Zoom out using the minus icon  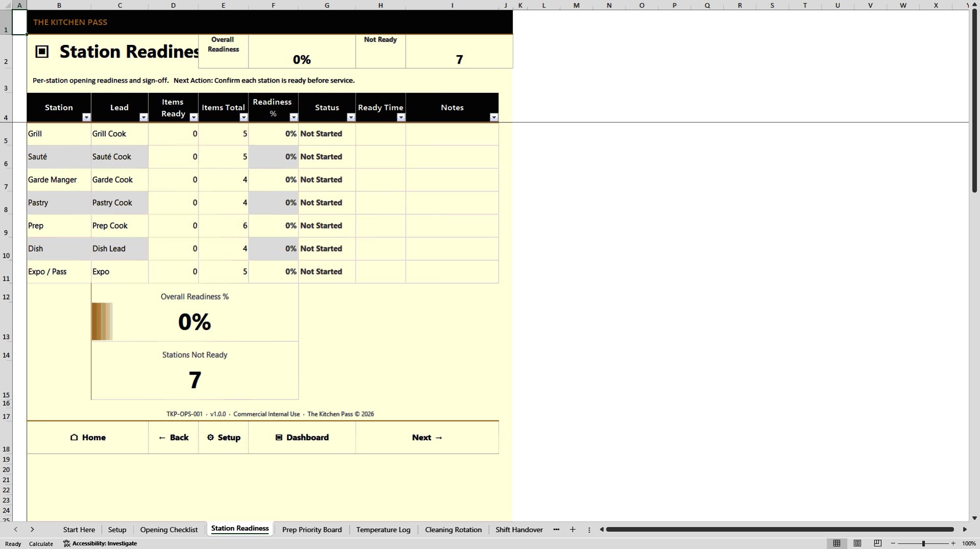(893, 543)
